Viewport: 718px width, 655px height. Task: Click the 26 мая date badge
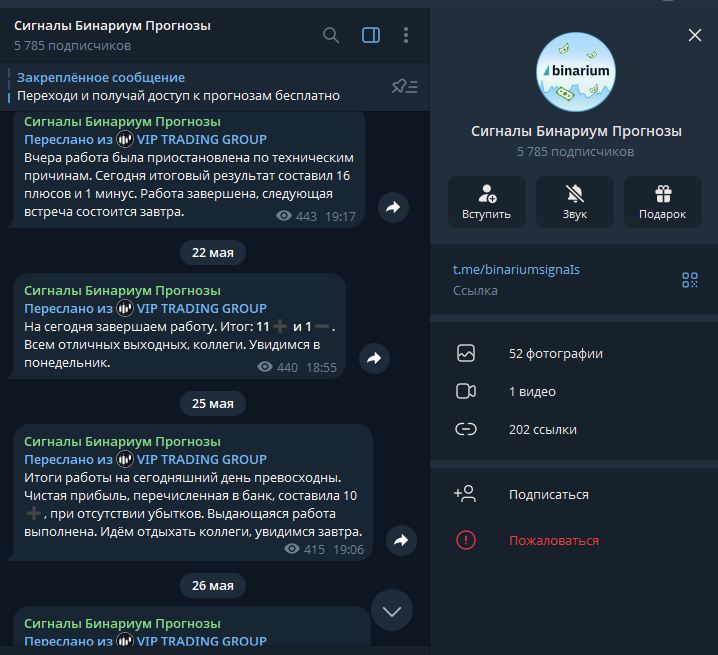click(213, 585)
